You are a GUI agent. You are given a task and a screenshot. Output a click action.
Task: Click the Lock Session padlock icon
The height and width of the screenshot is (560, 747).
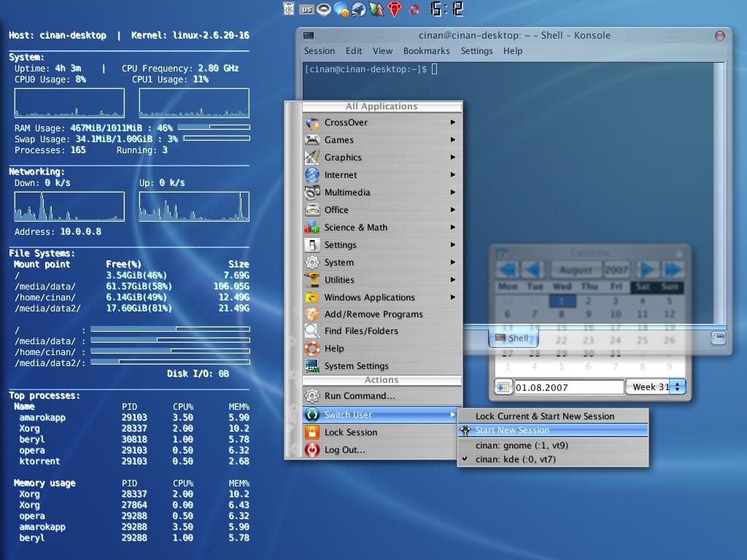(312, 432)
